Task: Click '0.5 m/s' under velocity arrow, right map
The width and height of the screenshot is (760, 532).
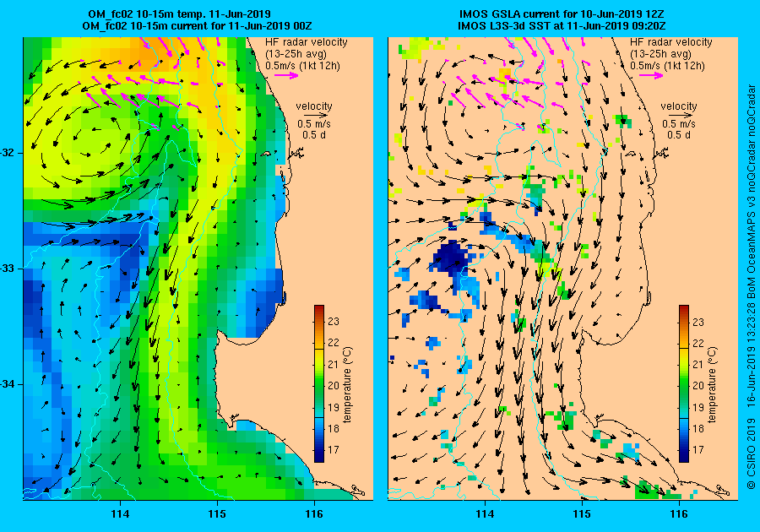Action: (679, 124)
